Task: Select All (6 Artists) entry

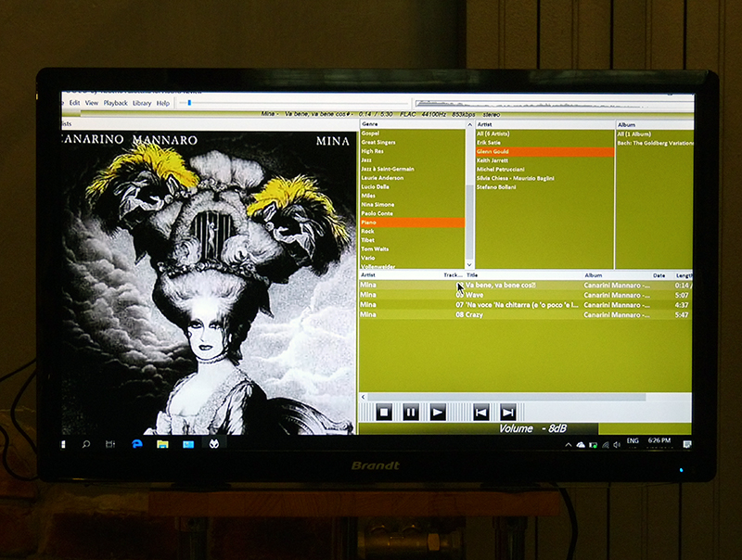Action: 544,134
